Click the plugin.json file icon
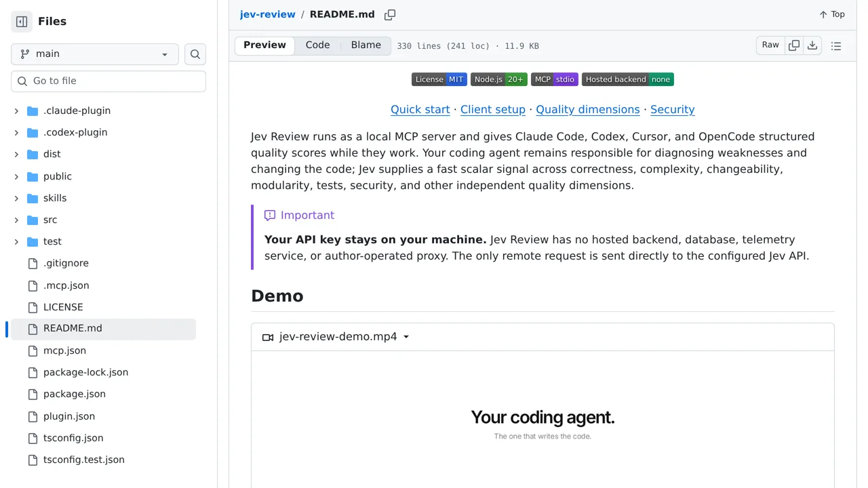 pos(33,416)
